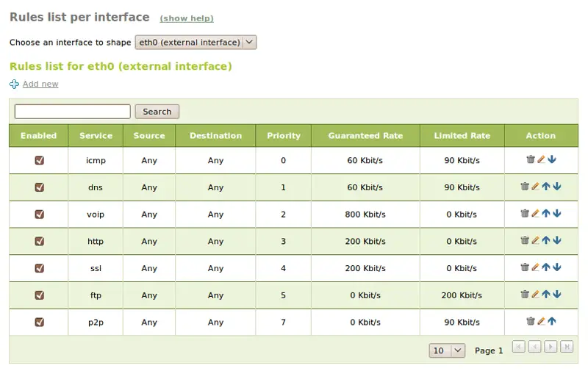Open the interface selection dropdown

(196, 43)
